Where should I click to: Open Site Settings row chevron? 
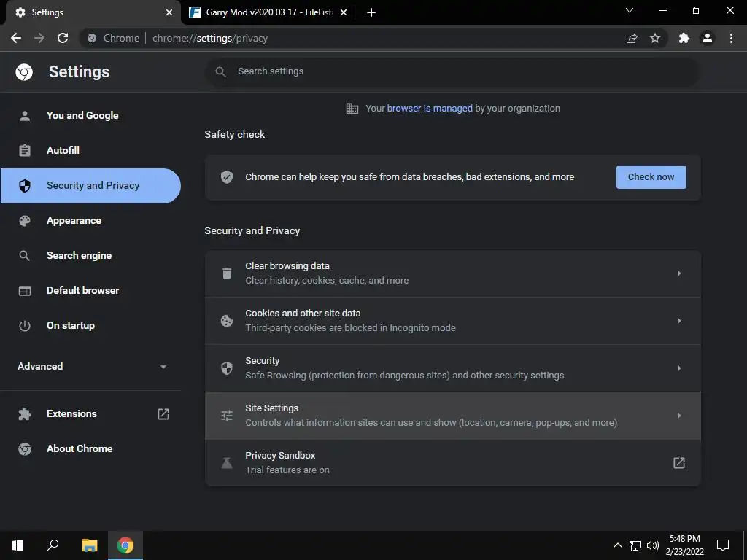click(x=679, y=415)
